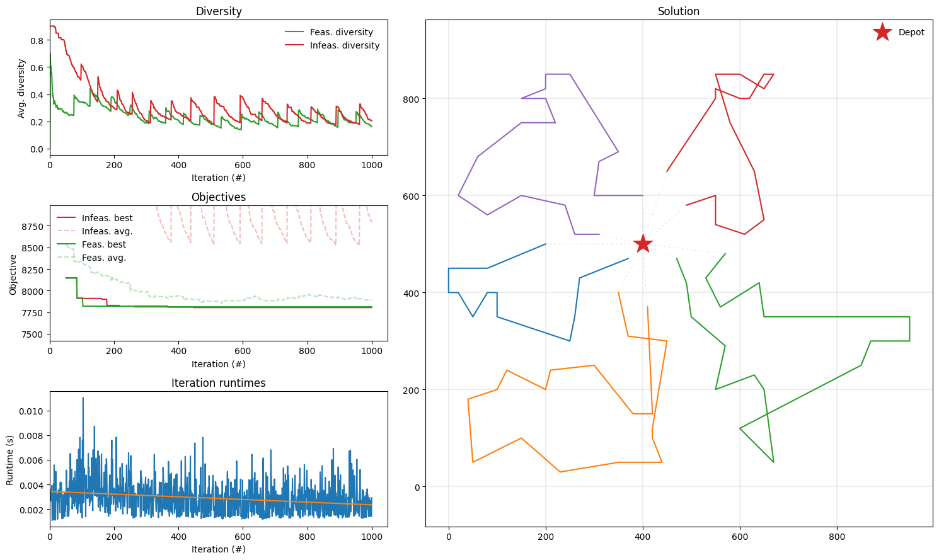Click the 1000 x-tick under the runtimes plot

tap(372, 537)
